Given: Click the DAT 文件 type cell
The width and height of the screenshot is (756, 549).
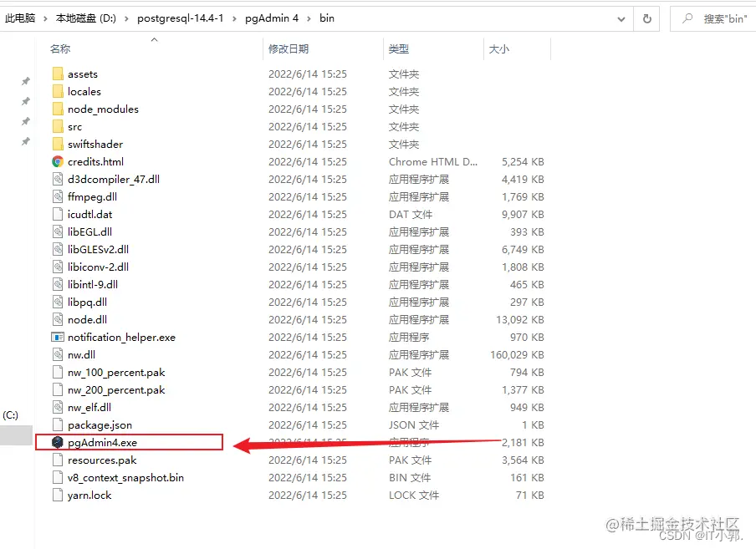Looking at the screenshot, I should pyautogui.click(x=411, y=214).
